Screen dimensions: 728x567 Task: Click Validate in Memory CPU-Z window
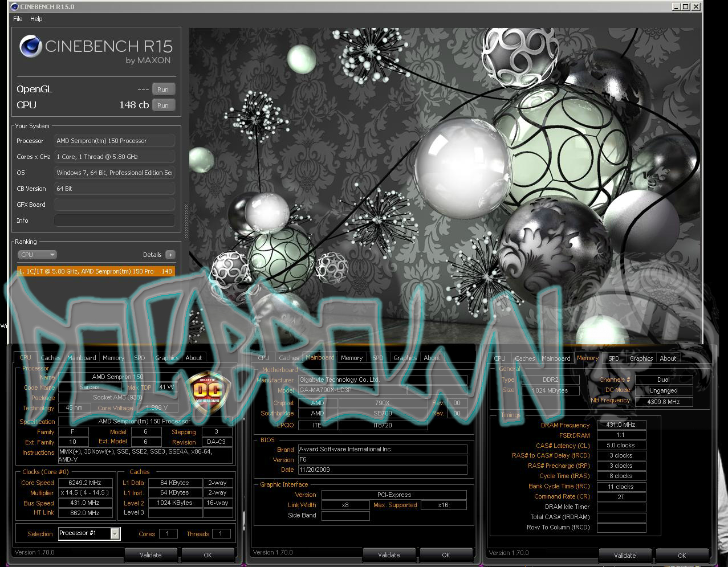625,555
